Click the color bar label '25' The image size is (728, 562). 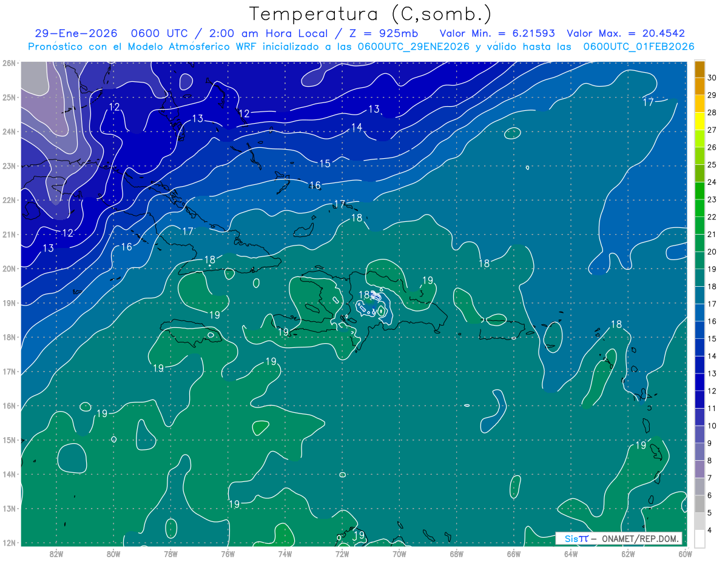(x=712, y=165)
